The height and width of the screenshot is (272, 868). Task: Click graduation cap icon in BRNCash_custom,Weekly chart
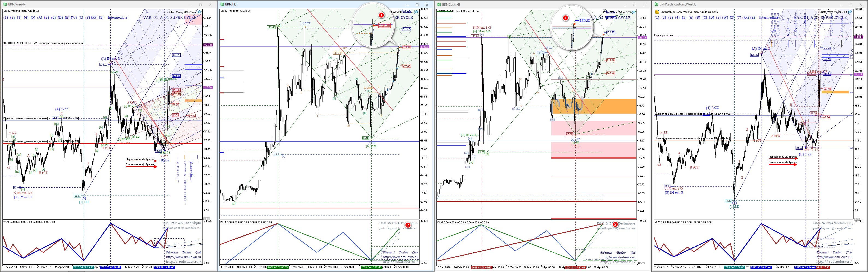coord(850,12)
